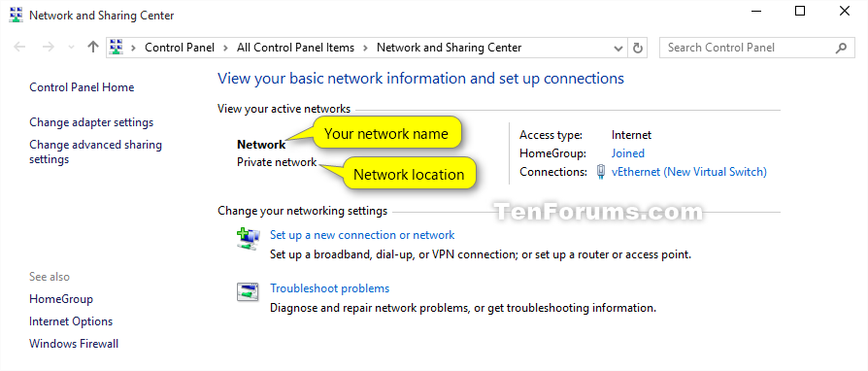Viewport: 868px width, 371px height.
Task: Click the Internet access type value
Action: [x=632, y=135]
